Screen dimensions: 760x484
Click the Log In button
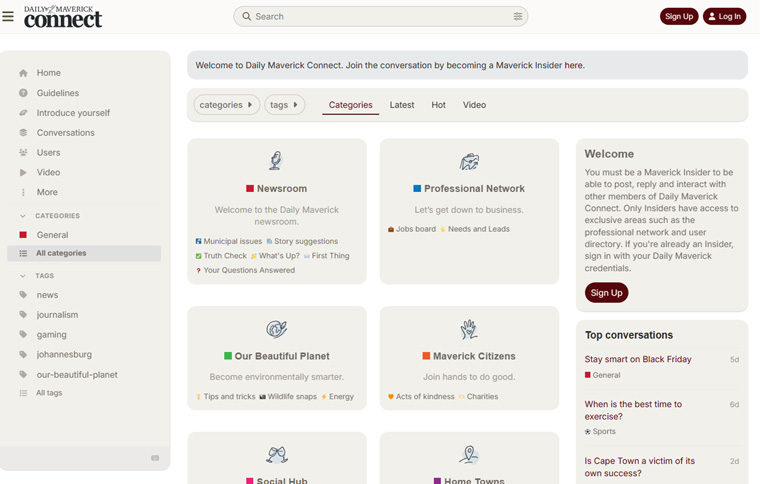coord(724,16)
